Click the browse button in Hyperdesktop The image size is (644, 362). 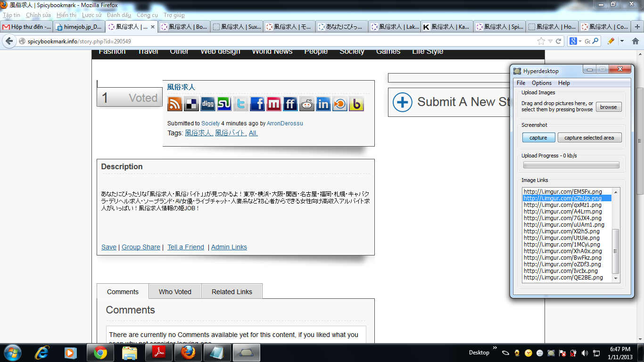(x=609, y=107)
